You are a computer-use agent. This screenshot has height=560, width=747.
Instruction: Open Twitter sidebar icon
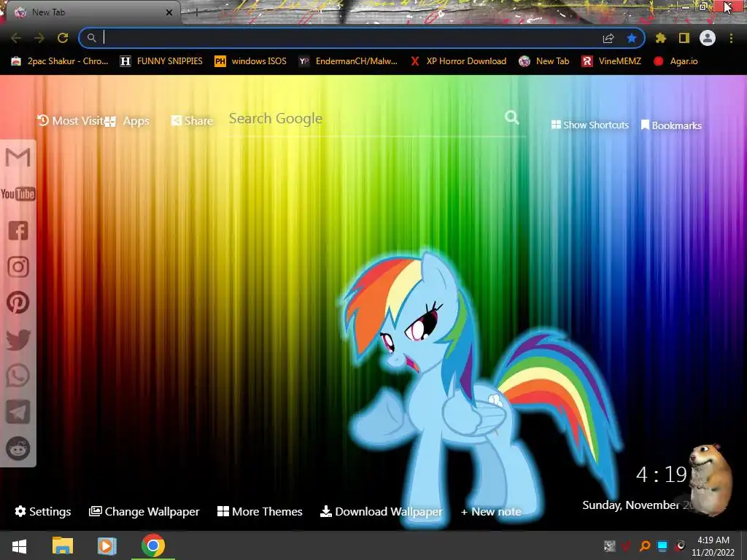pyautogui.click(x=18, y=340)
